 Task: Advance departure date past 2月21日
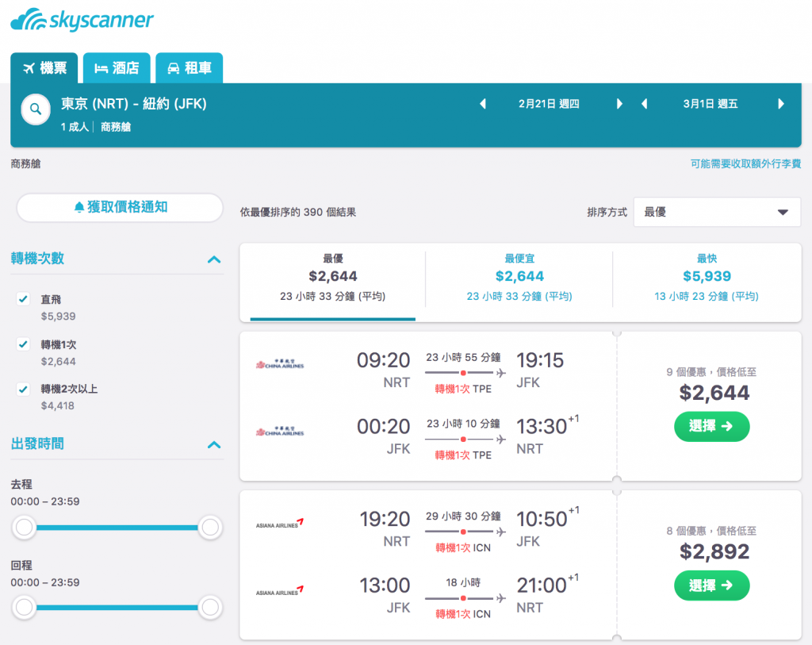[x=619, y=104]
